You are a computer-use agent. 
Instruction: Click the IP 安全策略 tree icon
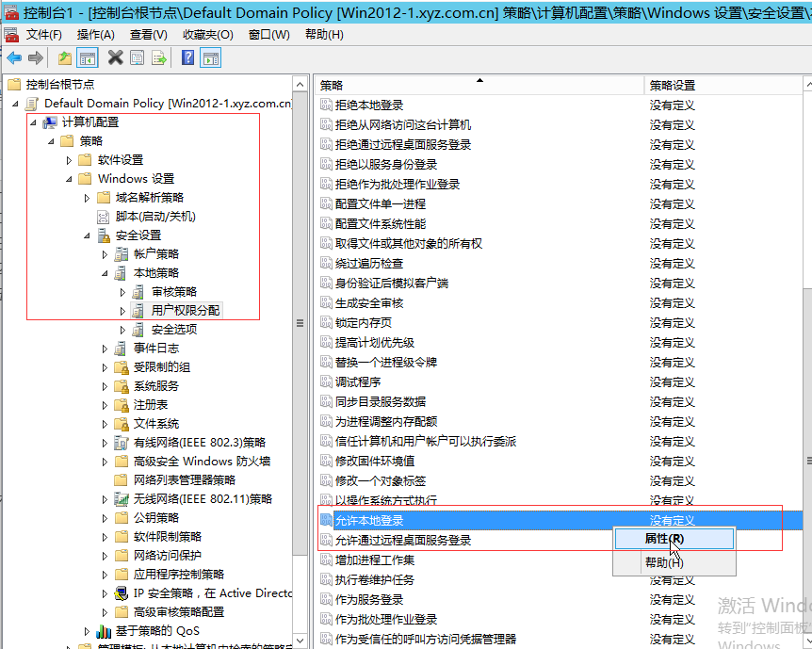122,593
